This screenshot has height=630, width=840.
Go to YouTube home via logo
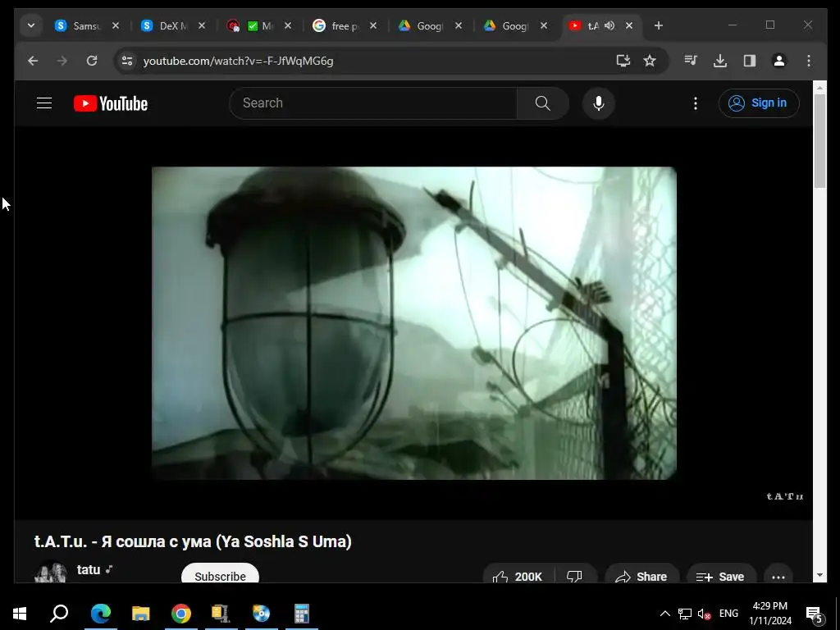[111, 103]
